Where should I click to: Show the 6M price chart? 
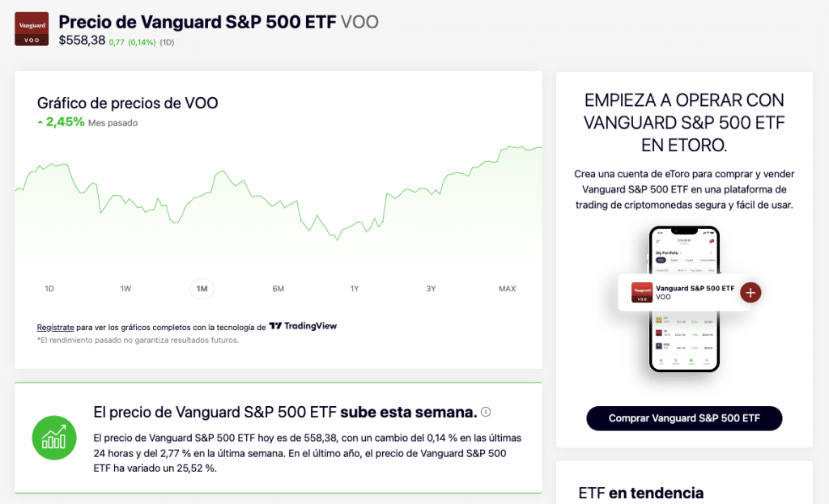point(278,289)
